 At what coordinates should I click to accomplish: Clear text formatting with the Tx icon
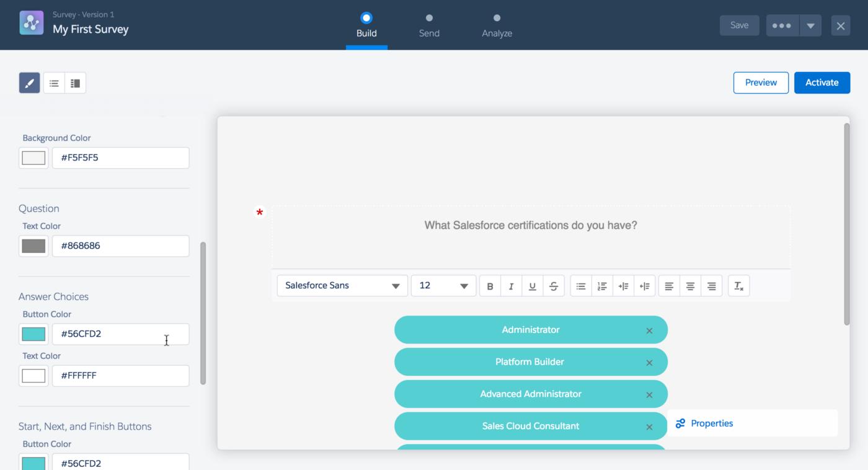click(x=738, y=286)
